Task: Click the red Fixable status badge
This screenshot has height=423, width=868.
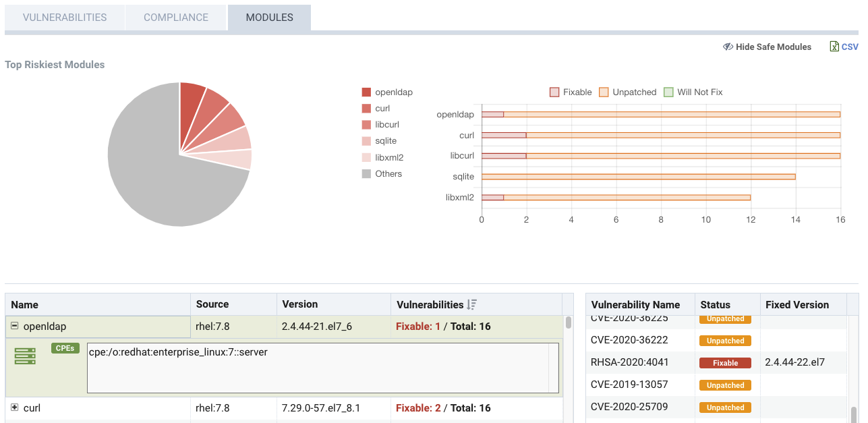Action: 725,363
